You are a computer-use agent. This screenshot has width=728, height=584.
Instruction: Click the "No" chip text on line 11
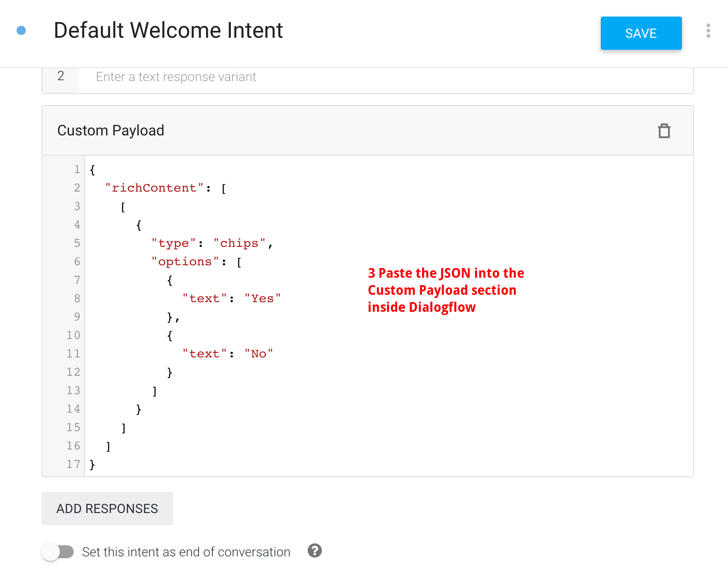258,353
